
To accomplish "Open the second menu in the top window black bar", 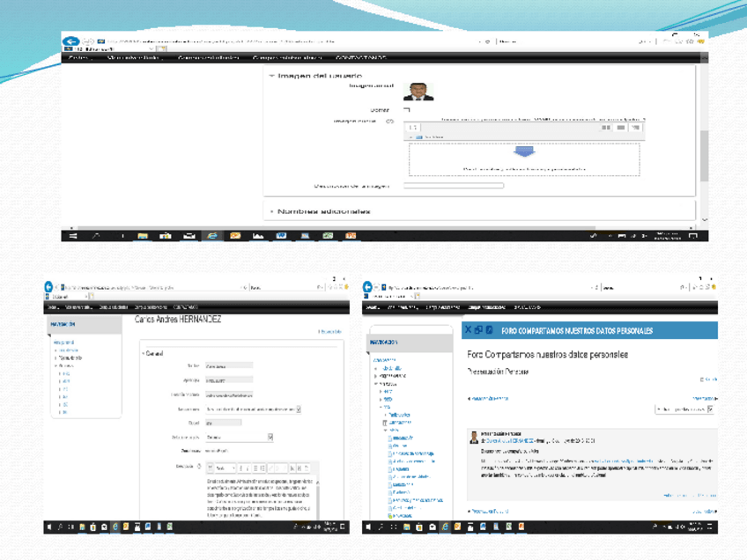I will click(x=135, y=57).
